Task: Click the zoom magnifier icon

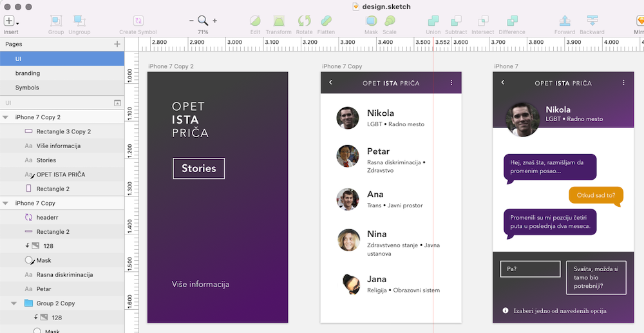Action: (203, 21)
